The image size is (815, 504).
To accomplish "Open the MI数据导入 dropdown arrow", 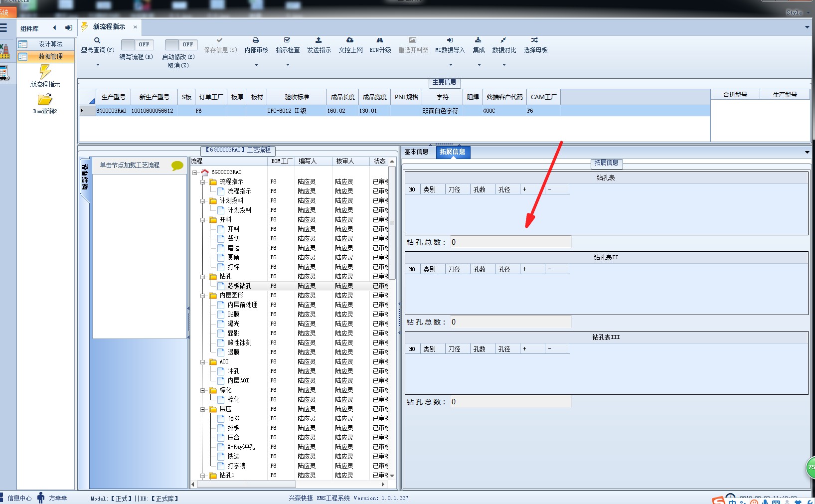I will (x=451, y=65).
